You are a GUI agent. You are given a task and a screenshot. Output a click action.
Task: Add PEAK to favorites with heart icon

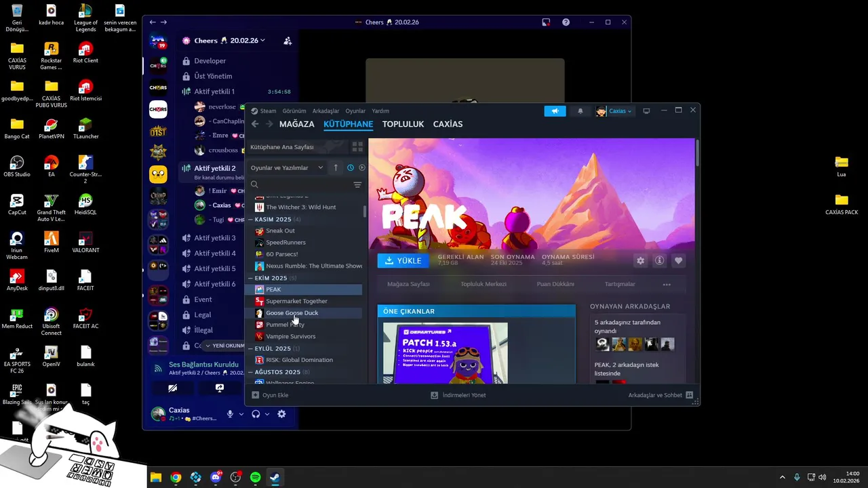678,260
